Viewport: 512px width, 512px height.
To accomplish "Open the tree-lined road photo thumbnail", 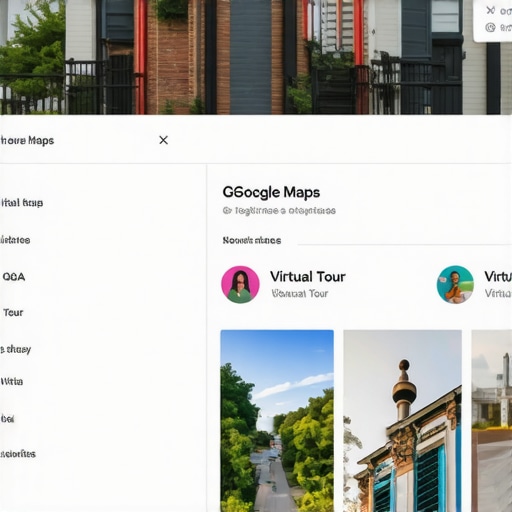I will 277,421.
